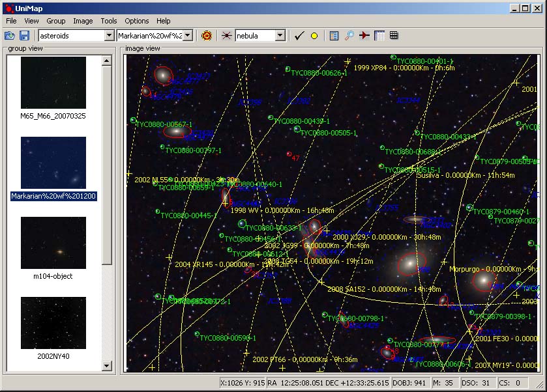Viewport: 547px width, 392px height.
Task: Select the 2002NY40 star field thumbnail
Action: tap(53, 323)
